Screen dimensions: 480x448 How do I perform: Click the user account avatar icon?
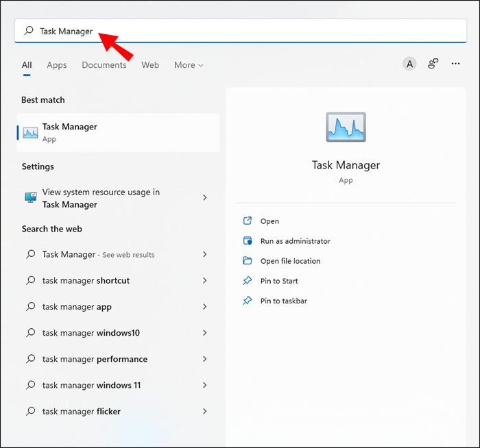[x=409, y=64]
